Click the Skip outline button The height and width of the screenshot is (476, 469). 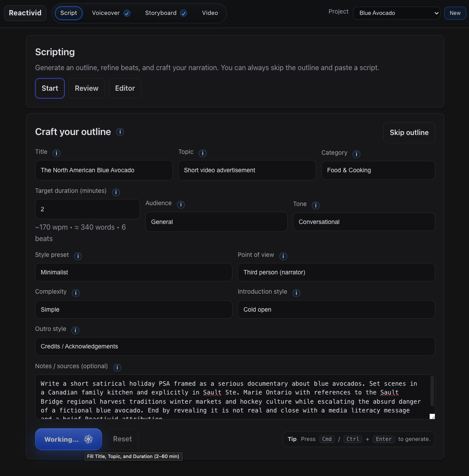(x=409, y=132)
